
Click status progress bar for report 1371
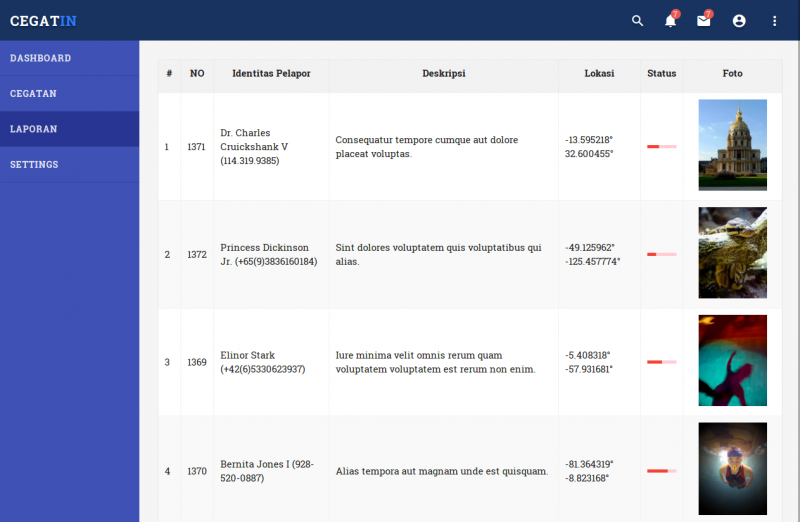pyautogui.click(x=661, y=147)
